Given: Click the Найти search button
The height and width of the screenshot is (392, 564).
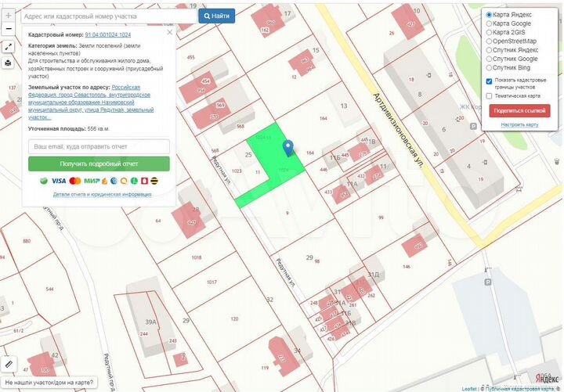Looking at the screenshot, I should 216,16.
